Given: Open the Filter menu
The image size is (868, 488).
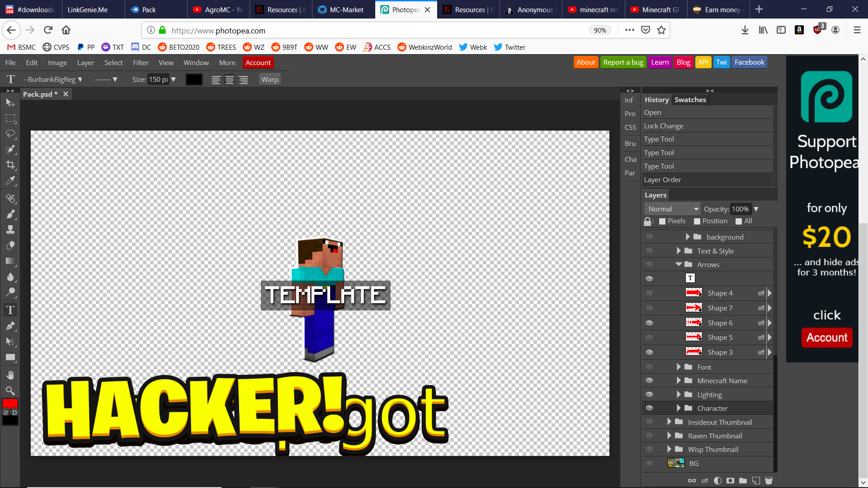Looking at the screenshot, I should (141, 62).
